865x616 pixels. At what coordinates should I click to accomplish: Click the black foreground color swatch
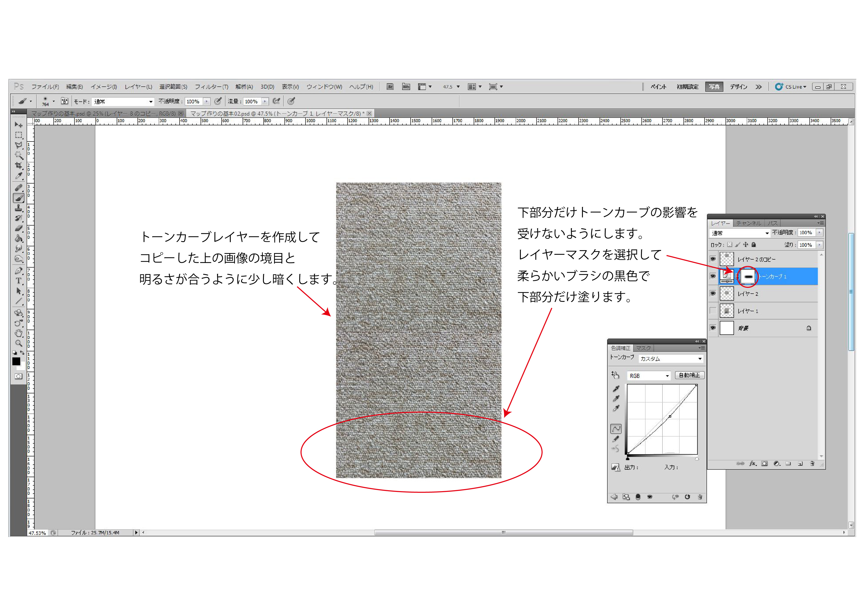click(x=16, y=361)
